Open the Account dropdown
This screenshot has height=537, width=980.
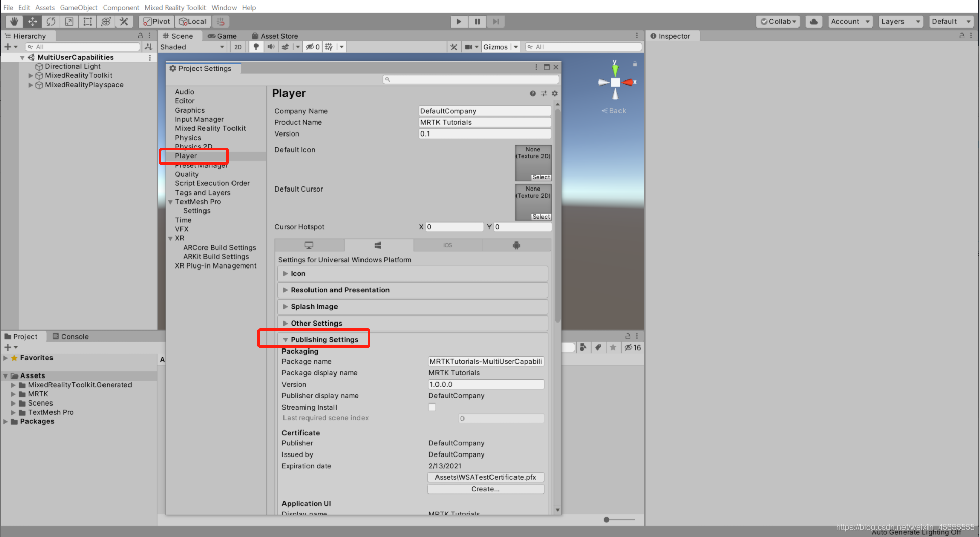(850, 21)
